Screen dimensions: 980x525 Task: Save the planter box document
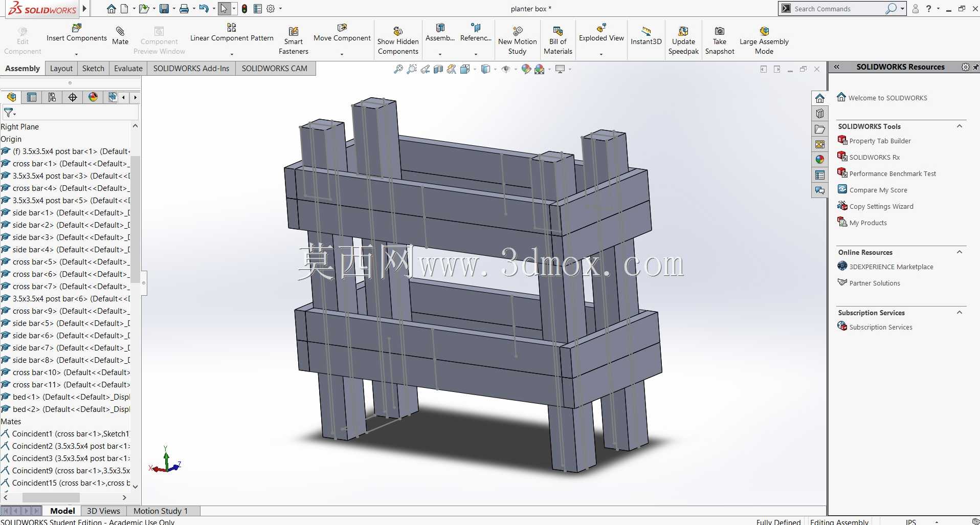[164, 9]
